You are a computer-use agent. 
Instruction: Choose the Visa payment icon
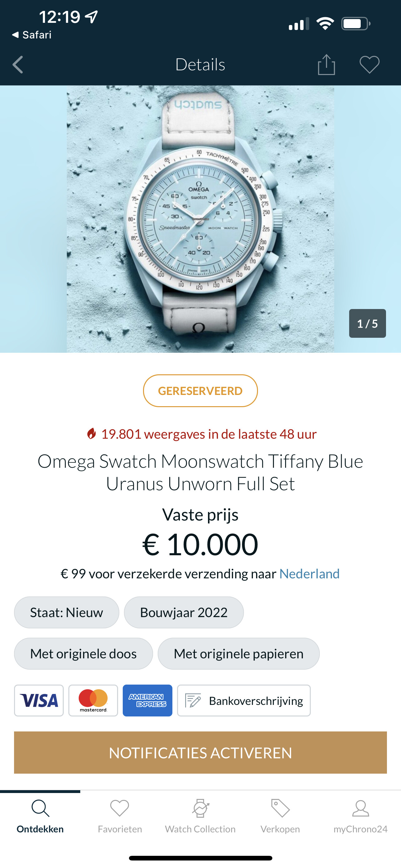pyautogui.click(x=39, y=701)
